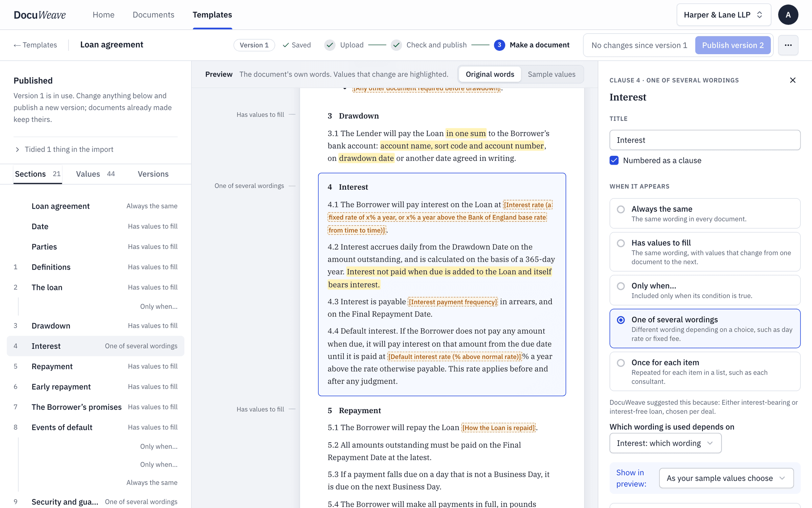Viewport: 812px width, 508px height.
Task: Select the Once for each item radio
Action: click(705, 372)
